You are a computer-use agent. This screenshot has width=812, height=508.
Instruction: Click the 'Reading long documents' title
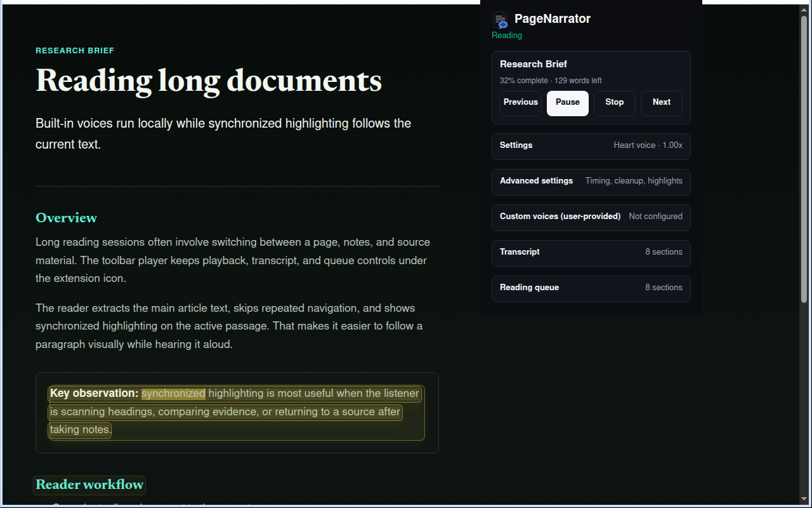(x=209, y=81)
